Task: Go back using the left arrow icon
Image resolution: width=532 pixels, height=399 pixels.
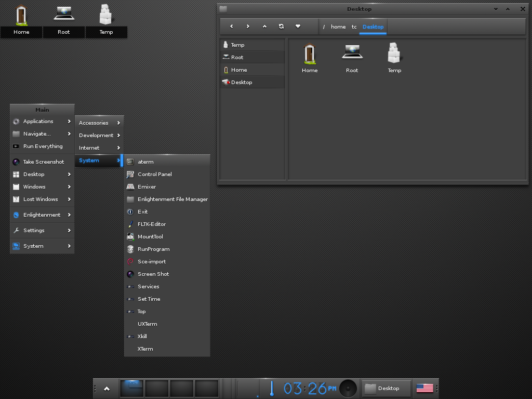Action: tap(231, 26)
